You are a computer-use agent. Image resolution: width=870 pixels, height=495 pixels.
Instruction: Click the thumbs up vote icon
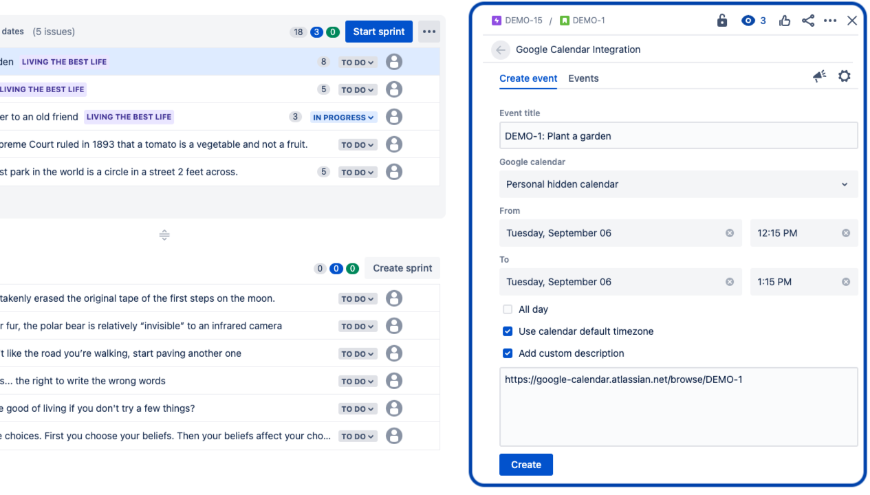point(785,20)
